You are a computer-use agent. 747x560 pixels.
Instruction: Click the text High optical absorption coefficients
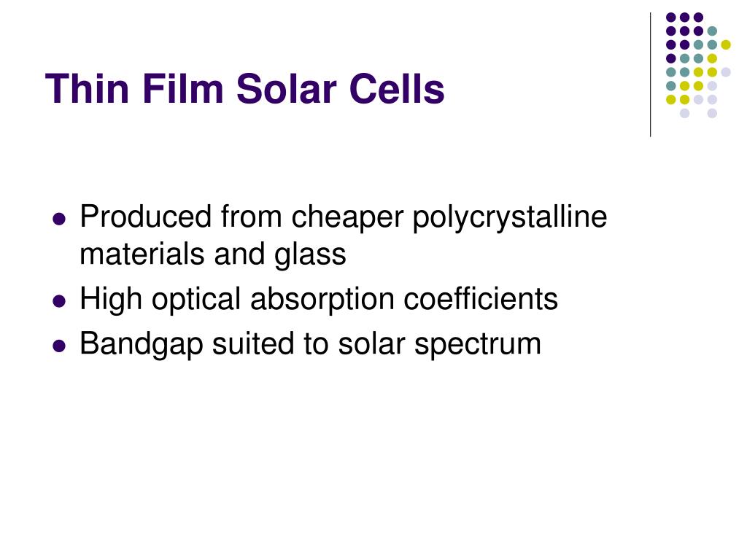pos(319,300)
